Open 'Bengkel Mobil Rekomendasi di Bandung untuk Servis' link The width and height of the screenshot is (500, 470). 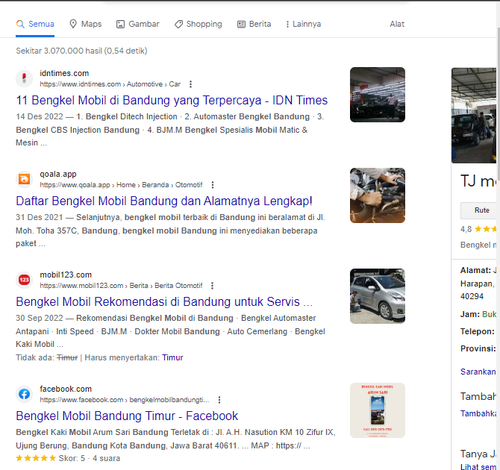pyautogui.click(x=164, y=302)
